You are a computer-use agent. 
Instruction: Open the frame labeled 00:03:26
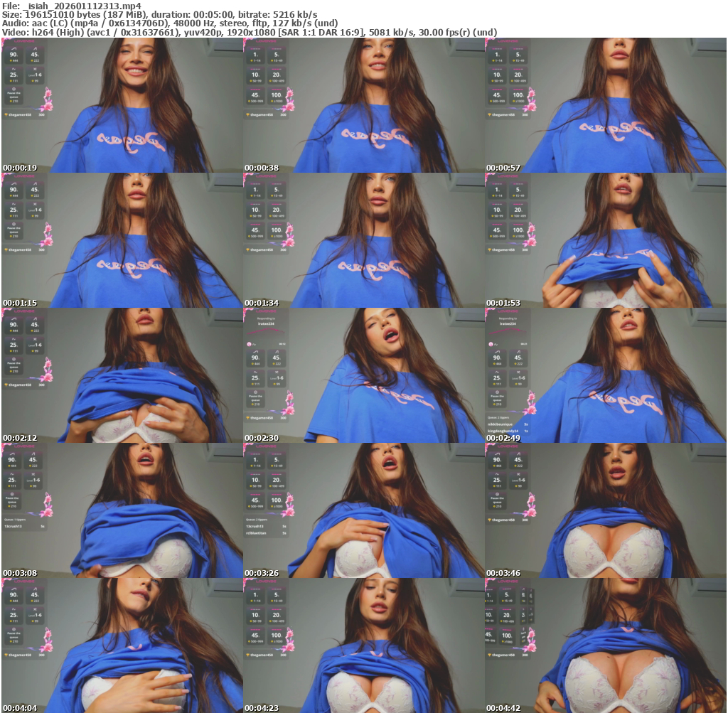pos(363,510)
